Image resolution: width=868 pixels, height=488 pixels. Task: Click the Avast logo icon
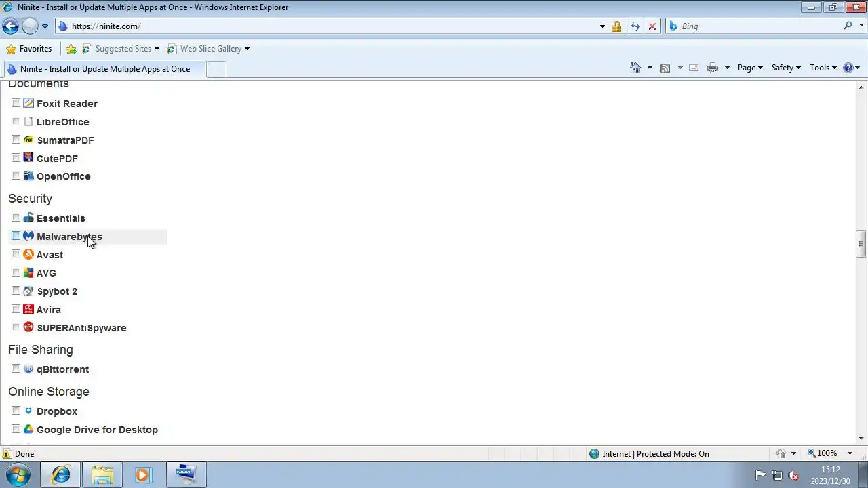tap(28, 254)
